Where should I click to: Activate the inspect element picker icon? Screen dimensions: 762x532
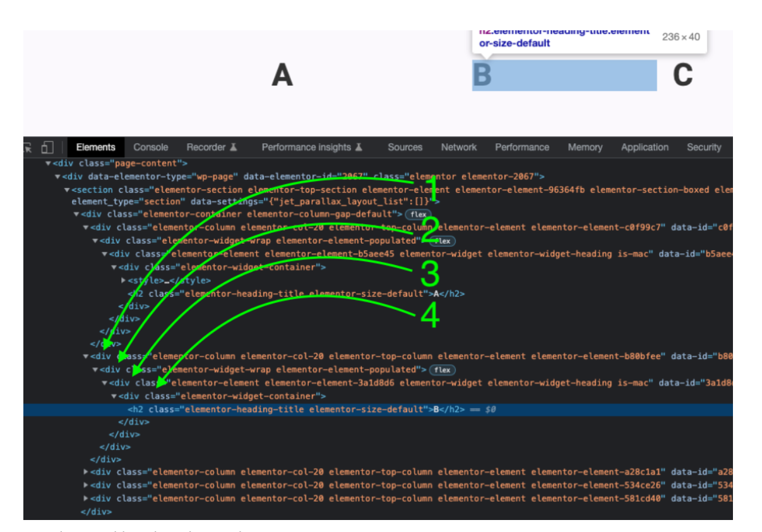(x=28, y=147)
